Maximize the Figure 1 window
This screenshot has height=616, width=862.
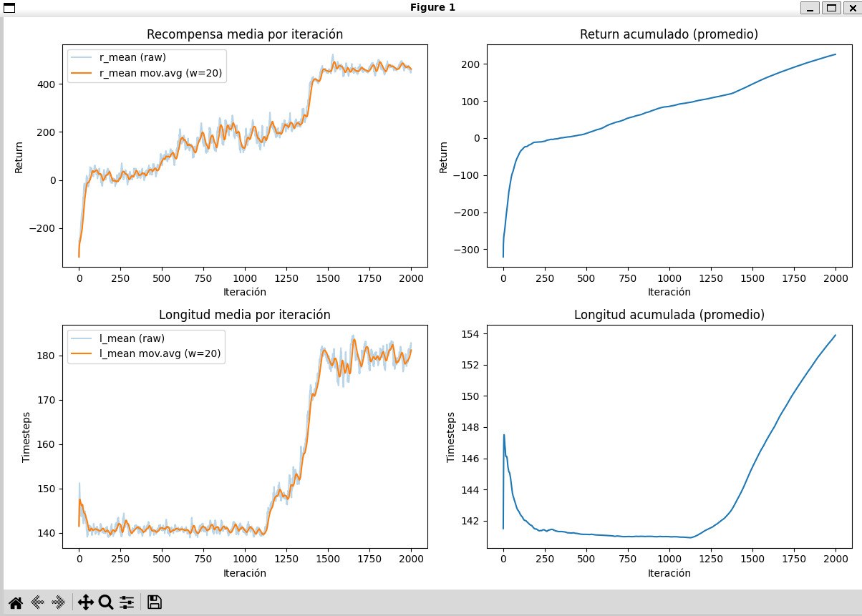tap(831, 8)
